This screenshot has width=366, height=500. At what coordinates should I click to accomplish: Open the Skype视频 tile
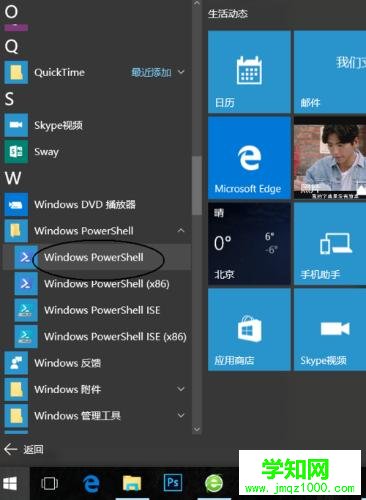(330, 329)
